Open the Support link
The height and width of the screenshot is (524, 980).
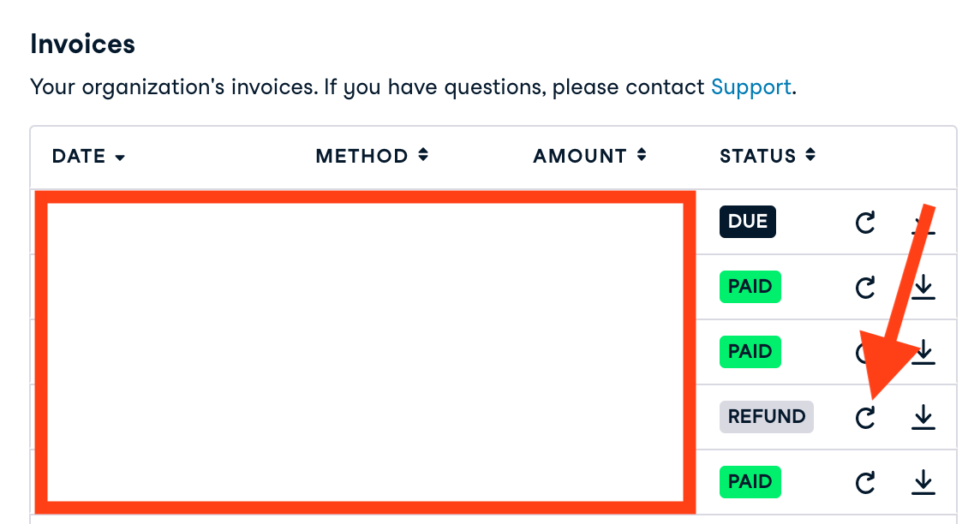point(750,87)
